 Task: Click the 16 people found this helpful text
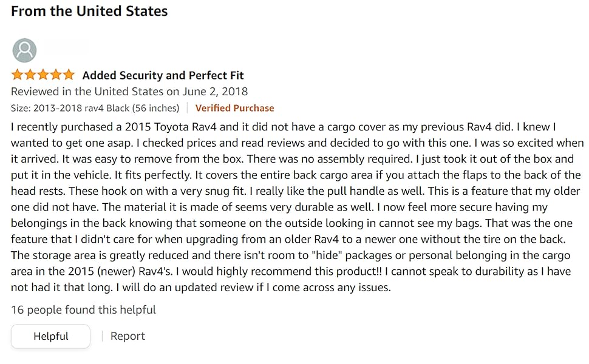coord(83,310)
